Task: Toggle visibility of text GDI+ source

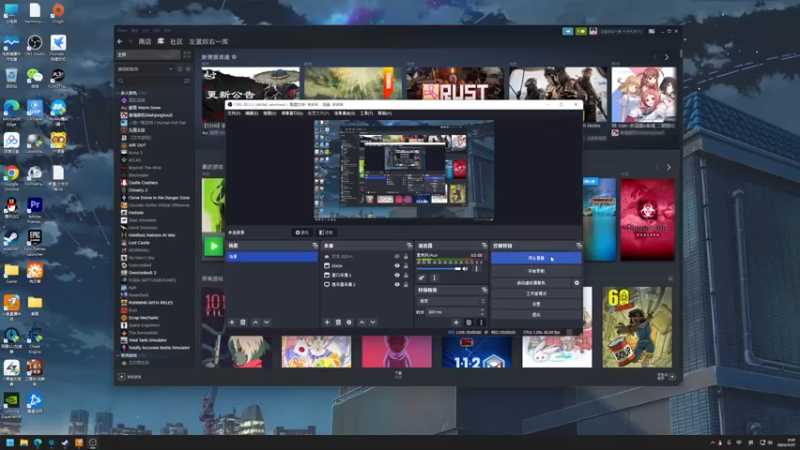Action: [x=397, y=257]
